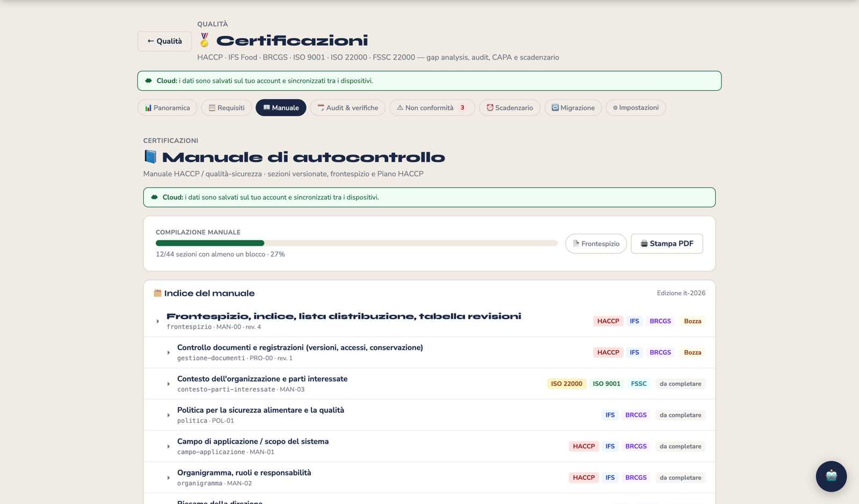Click the gear icon on Impostazioni tab
859x504 pixels.
tap(615, 108)
